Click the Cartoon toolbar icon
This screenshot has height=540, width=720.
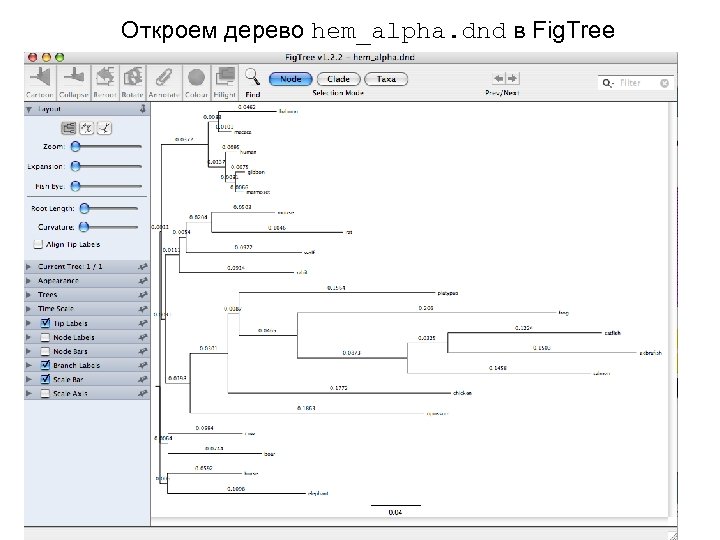pos(40,77)
